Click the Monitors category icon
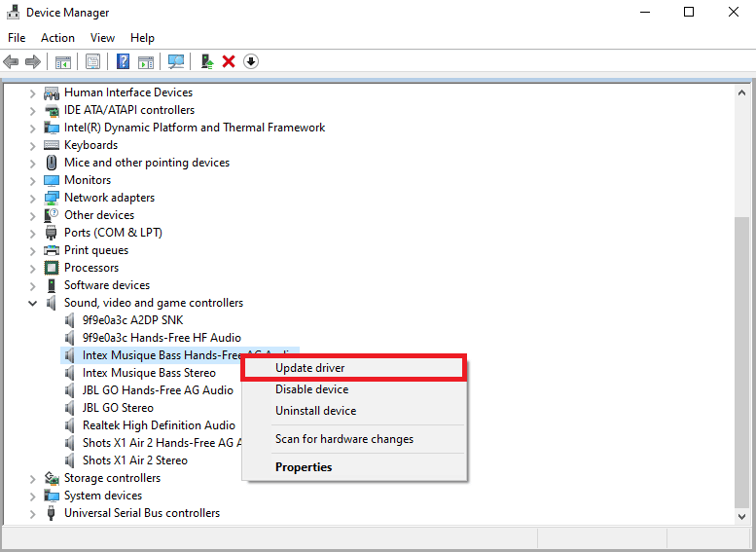Viewport: 756px width, 552px height. point(52,180)
